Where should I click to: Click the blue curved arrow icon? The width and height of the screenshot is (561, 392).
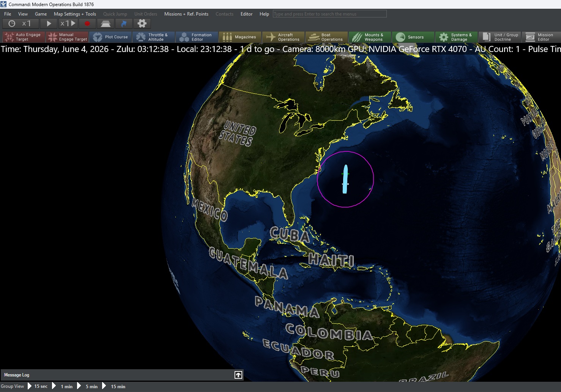124,24
